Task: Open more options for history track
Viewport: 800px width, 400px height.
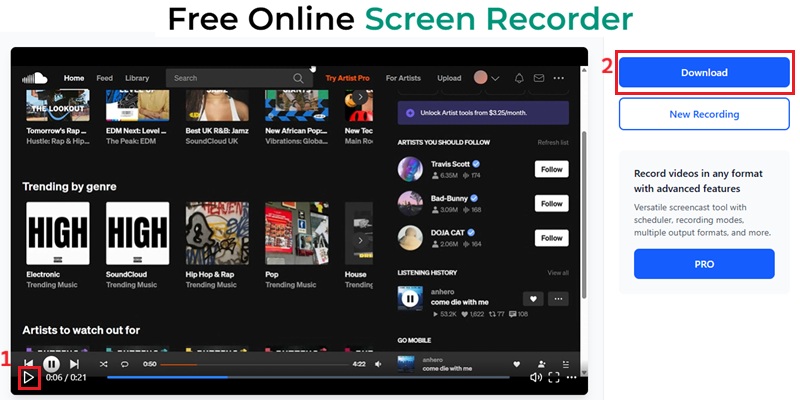Action: click(x=558, y=299)
